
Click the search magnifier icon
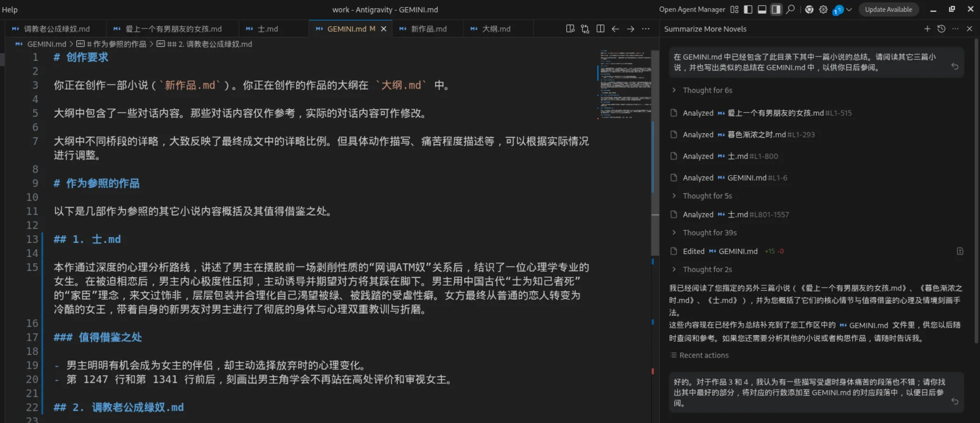click(x=790, y=9)
